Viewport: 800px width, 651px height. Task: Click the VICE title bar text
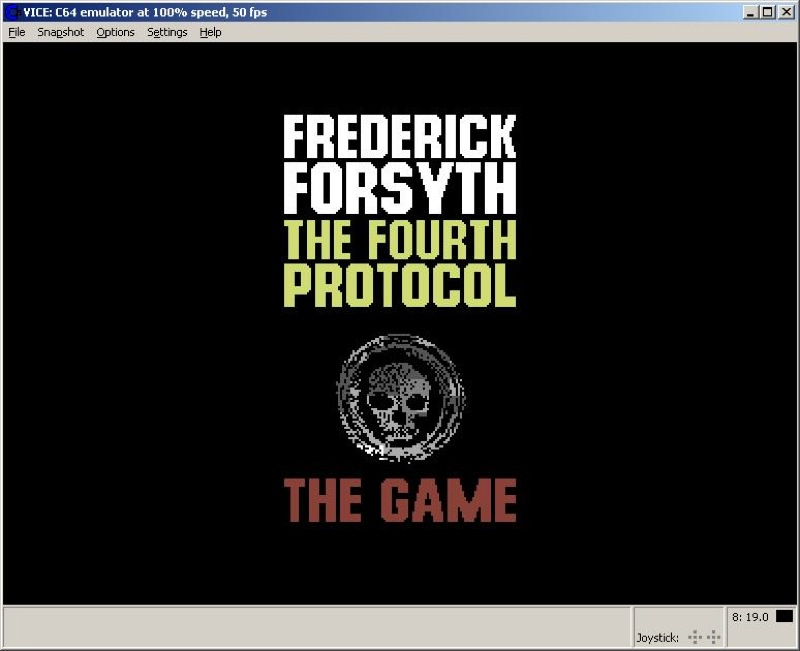(x=145, y=12)
